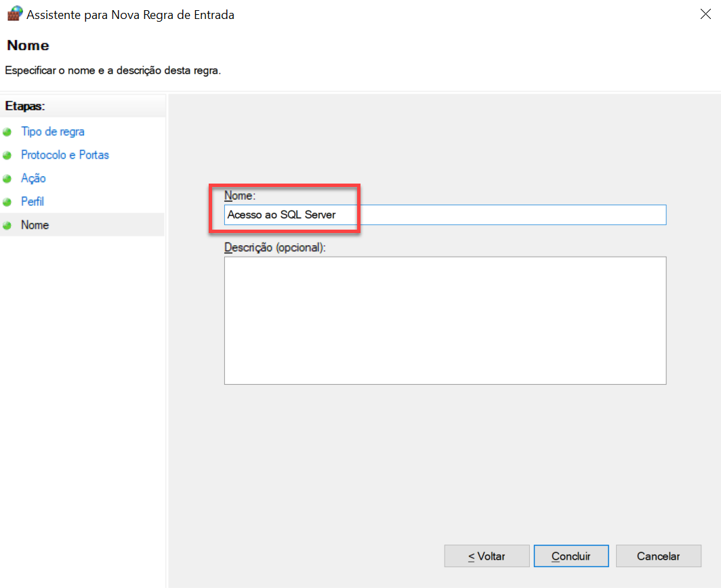Click the green bullet beside the Nome step
This screenshot has width=721, height=588.
pyautogui.click(x=7, y=226)
